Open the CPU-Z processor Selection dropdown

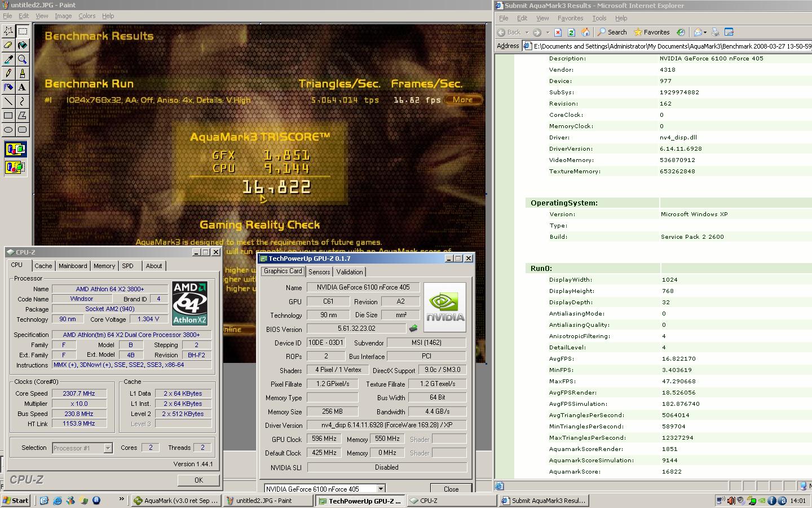[x=108, y=448]
